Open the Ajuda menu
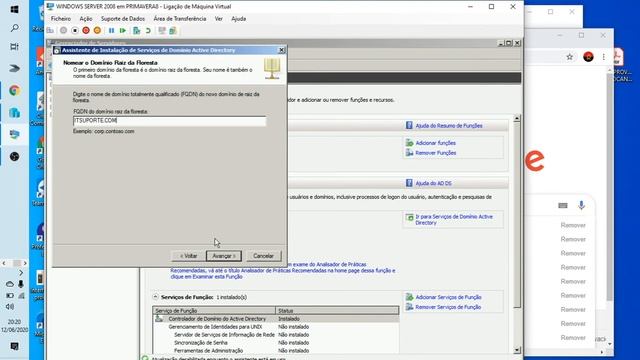The width and height of the screenshot is (640, 360). 239,19
